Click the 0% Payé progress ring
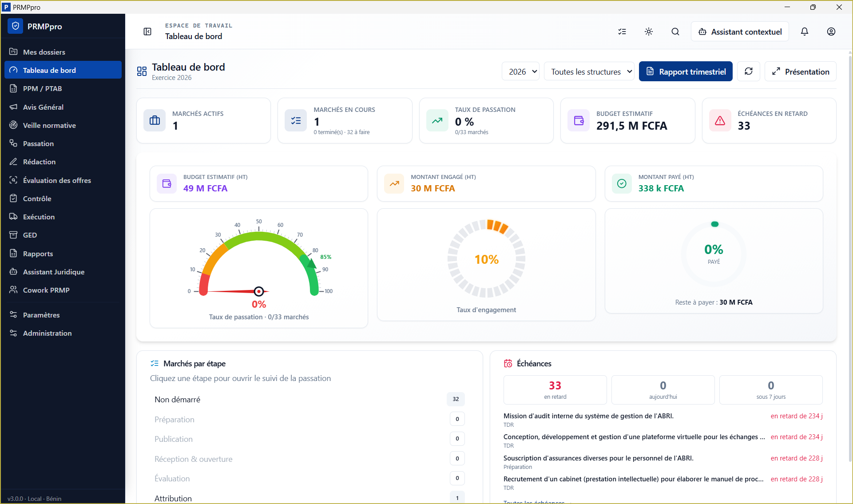Image resolution: width=853 pixels, height=504 pixels. pos(714,254)
